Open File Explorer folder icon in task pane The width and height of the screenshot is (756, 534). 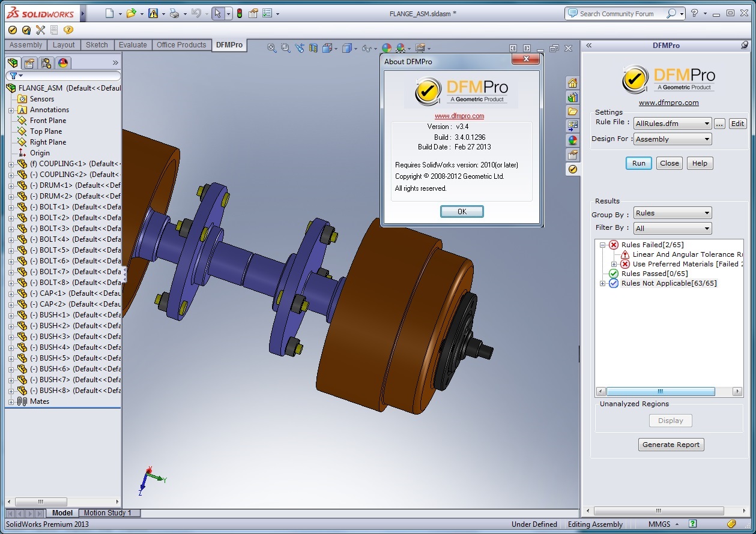pyautogui.click(x=572, y=112)
